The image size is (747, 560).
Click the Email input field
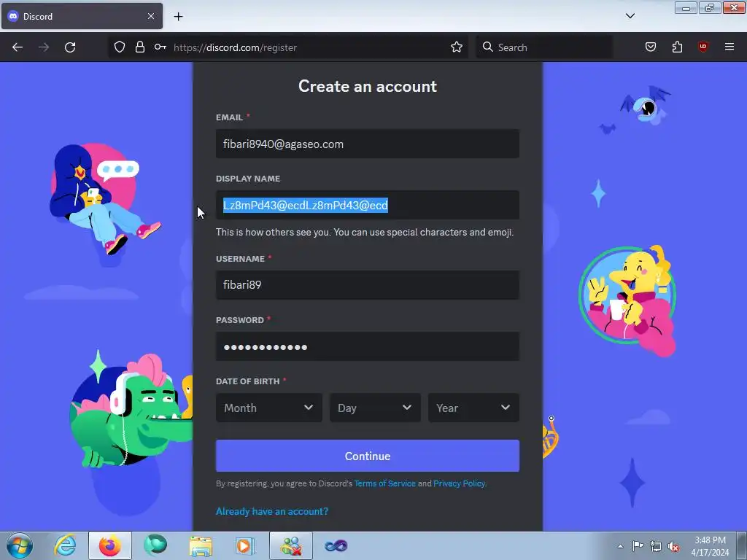point(368,144)
